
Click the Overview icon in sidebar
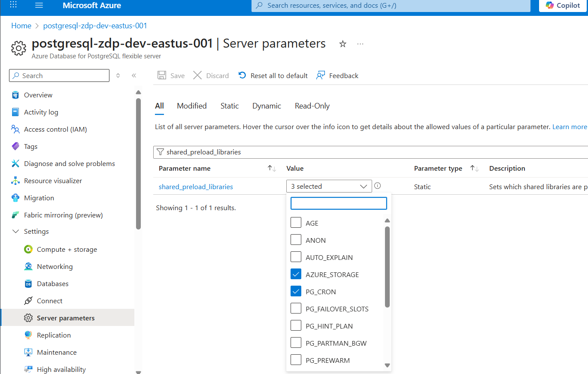[x=15, y=95]
